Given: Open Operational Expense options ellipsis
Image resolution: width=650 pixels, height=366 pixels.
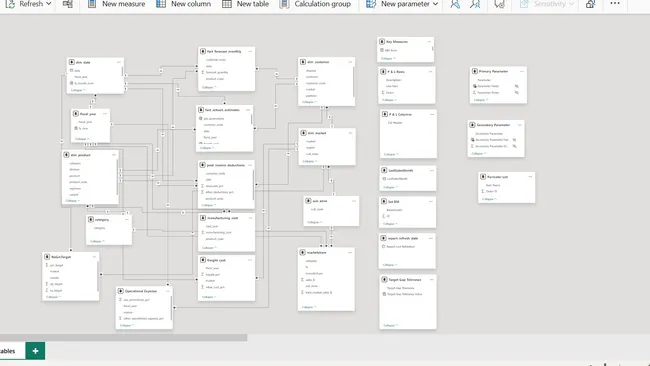Looking at the screenshot, I should click(168, 291).
